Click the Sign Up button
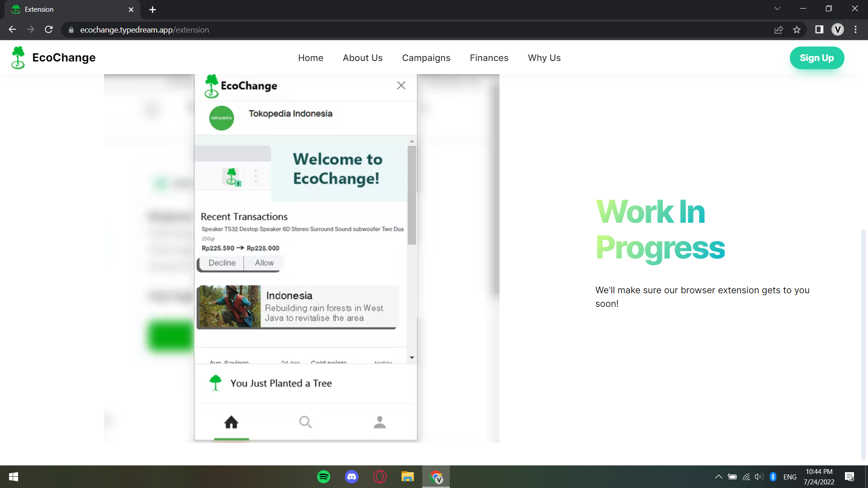Viewport: 868px width, 488px height. tap(816, 58)
